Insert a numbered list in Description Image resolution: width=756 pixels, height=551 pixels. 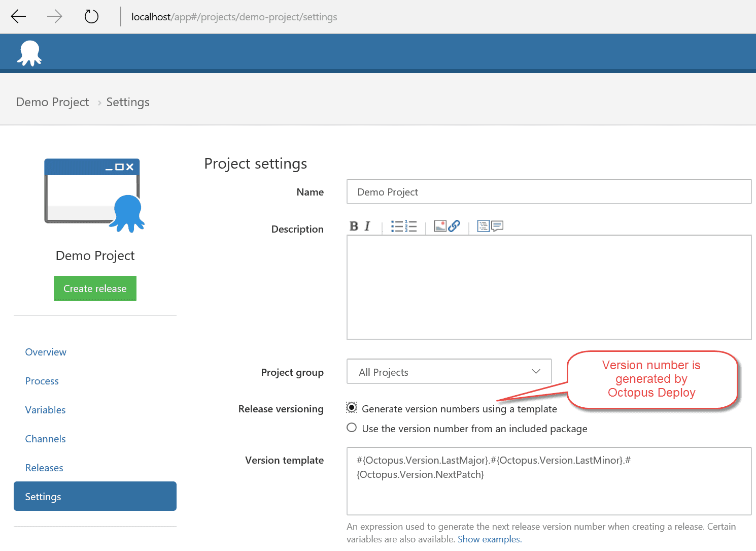(x=411, y=226)
